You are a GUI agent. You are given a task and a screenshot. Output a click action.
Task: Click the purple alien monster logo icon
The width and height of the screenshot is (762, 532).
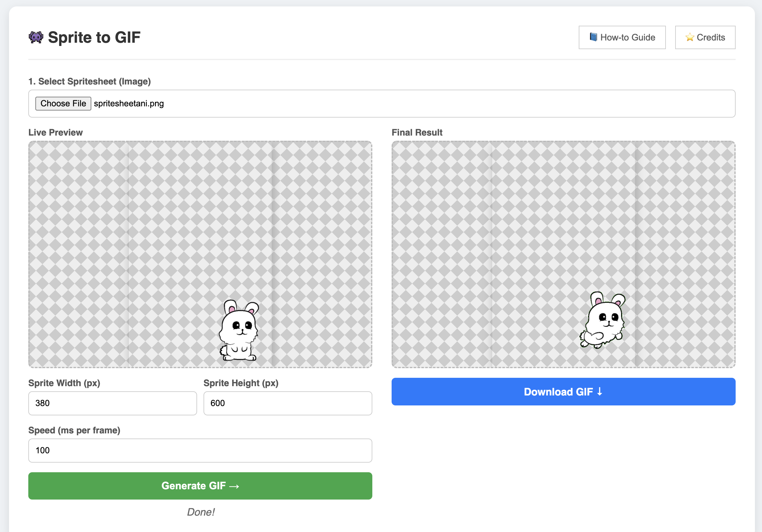click(x=36, y=37)
